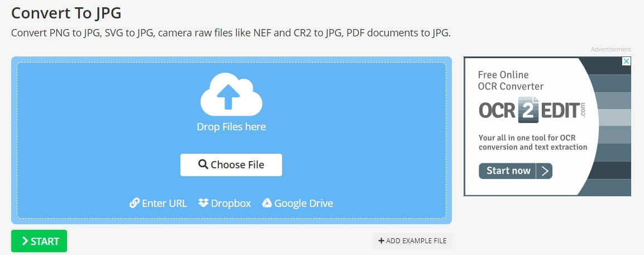Add an example file
This screenshot has width=644, height=255.
[412, 241]
